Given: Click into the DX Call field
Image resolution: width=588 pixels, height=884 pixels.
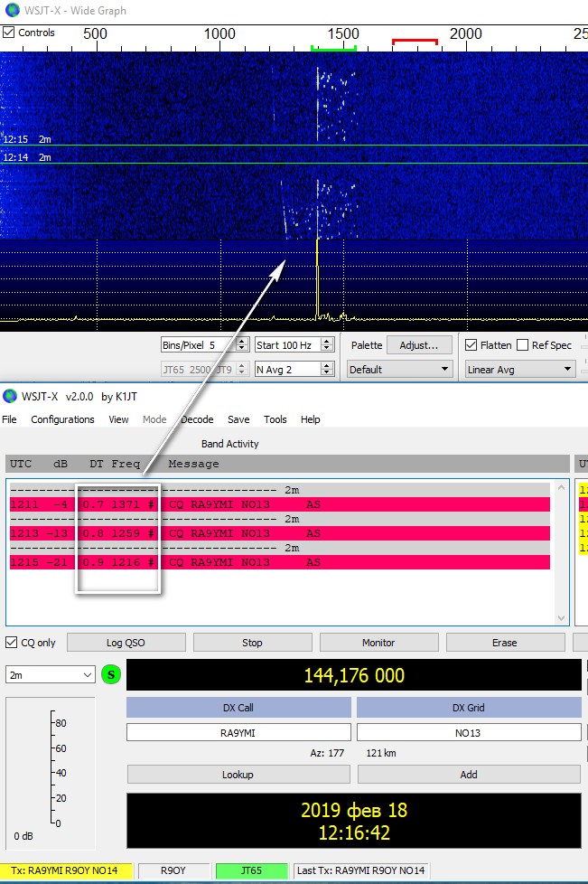Looking at the screenshot, I should tap(238, 732).
